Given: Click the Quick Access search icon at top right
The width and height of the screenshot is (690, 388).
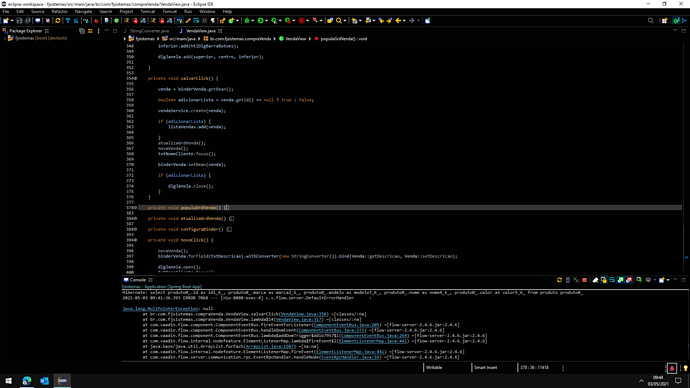Looking at the screenshot, I should 651,20.
